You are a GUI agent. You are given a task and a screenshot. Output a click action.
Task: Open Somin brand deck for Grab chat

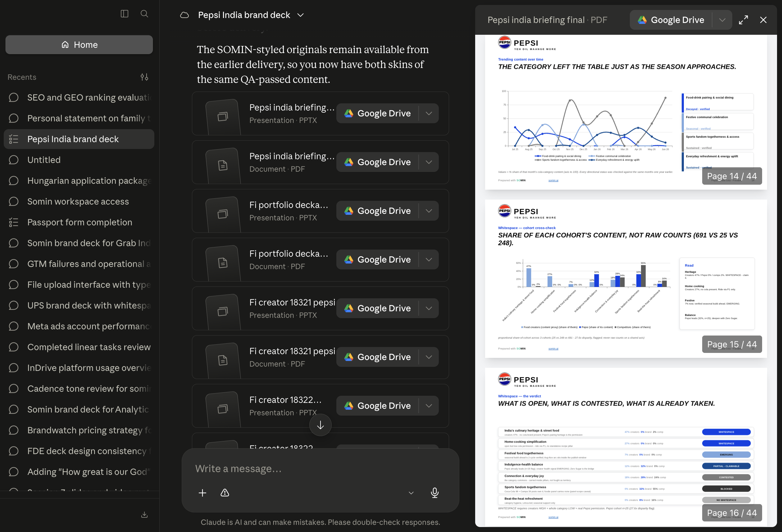point(79,243)
